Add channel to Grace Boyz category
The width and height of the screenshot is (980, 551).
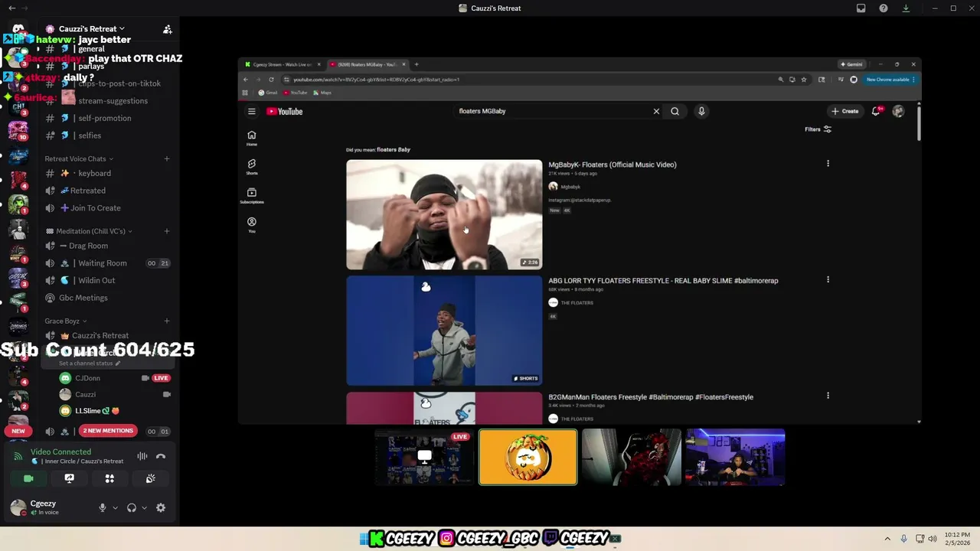[x=167, y=321]
